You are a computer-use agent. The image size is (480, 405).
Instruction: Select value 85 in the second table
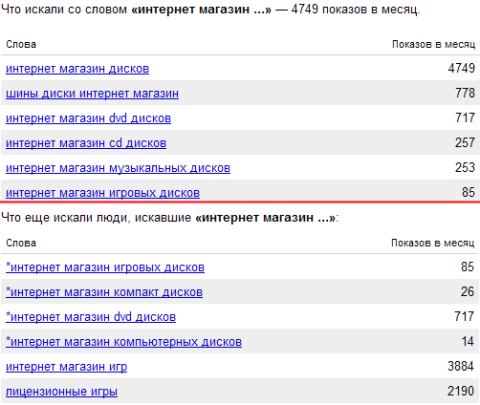(x=467, y=267)
